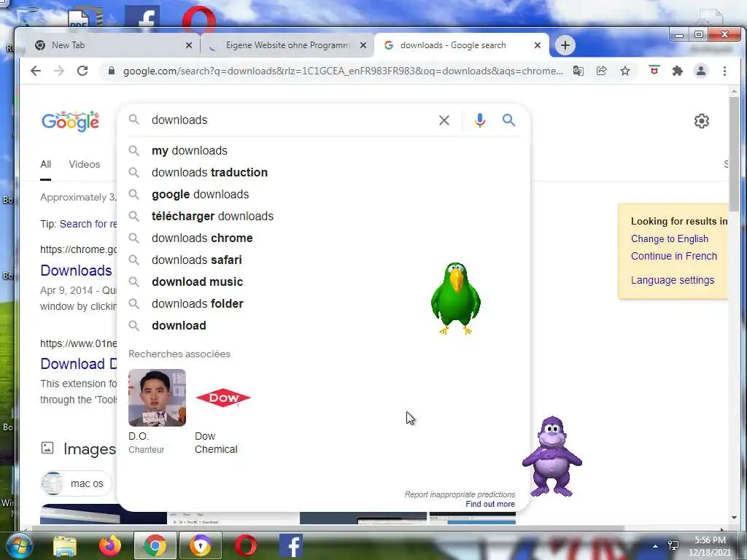Go to Google homepage via logo
Viewport: 747px width, 560px height.
click(x=71, y=121)
